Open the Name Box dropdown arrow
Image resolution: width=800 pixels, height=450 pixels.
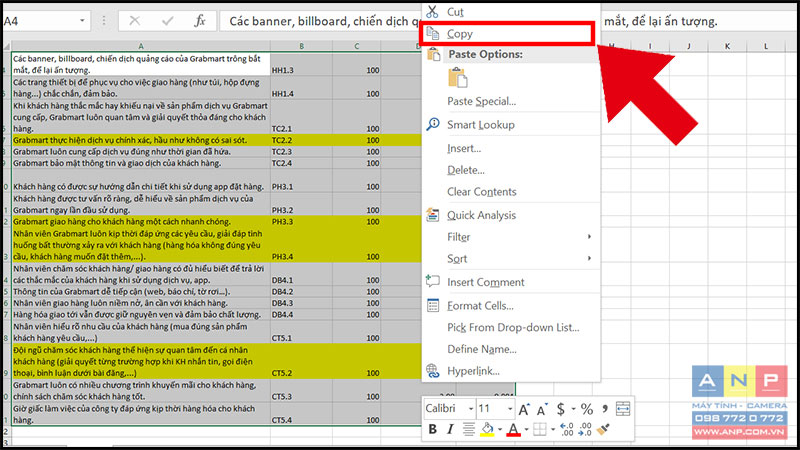(x=82, y=21)
